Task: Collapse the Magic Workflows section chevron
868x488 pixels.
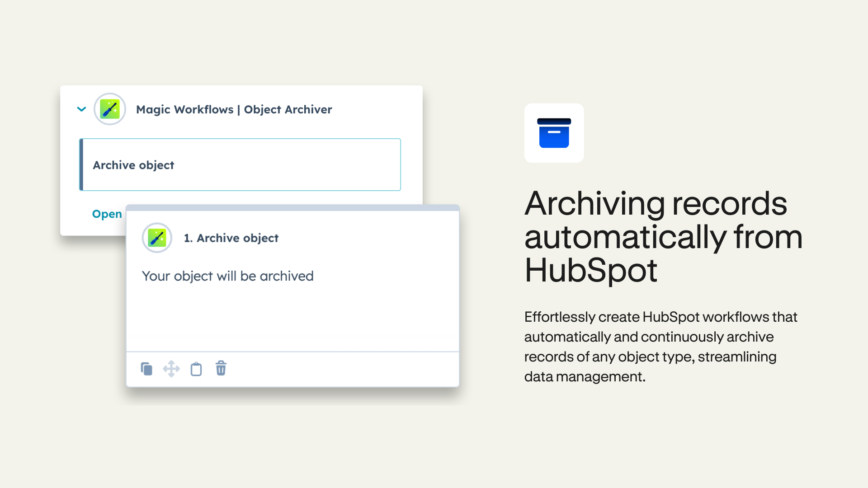Action: pos(81,109)
